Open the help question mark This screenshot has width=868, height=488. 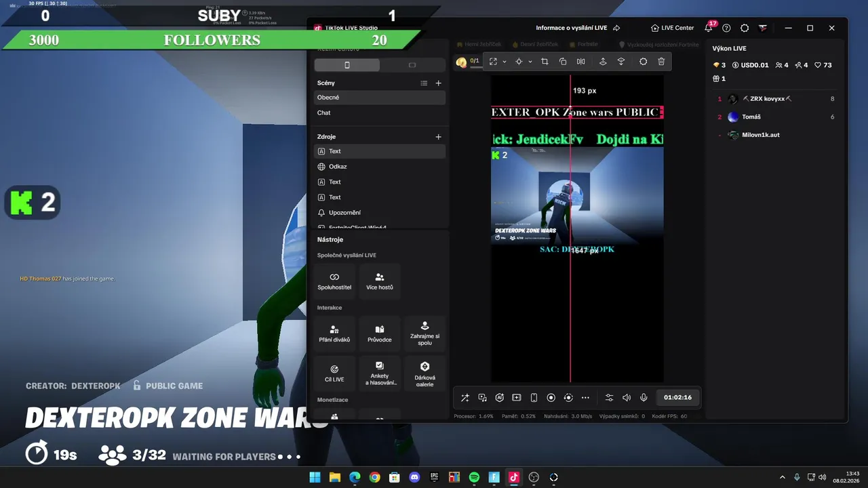coord(726,28)
